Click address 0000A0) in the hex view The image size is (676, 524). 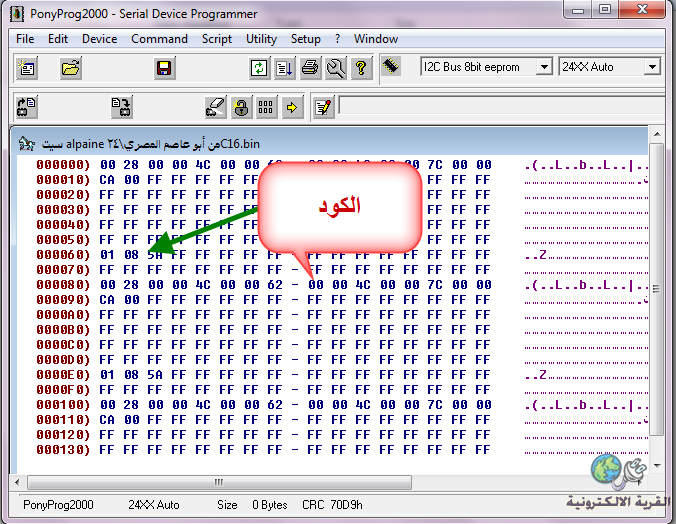(63, 315)
